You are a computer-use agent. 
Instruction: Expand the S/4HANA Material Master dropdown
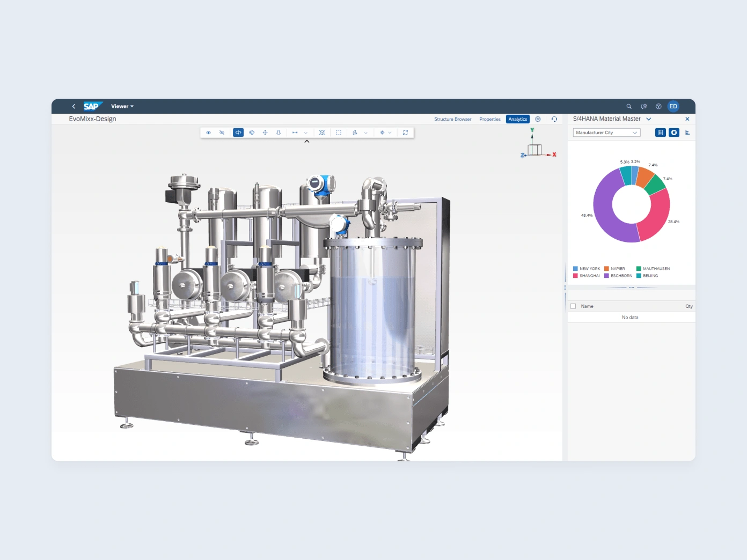[649, 119]
